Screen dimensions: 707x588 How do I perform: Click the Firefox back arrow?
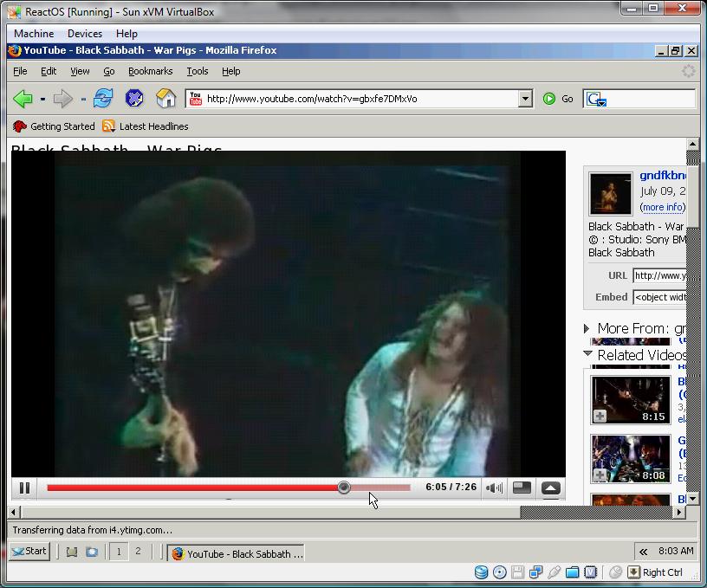23,99
